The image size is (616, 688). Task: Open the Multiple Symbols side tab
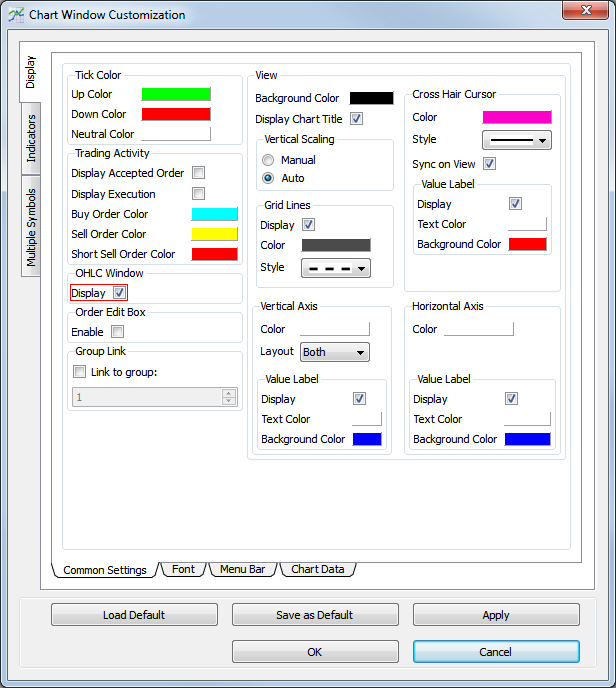pos(31,227)
